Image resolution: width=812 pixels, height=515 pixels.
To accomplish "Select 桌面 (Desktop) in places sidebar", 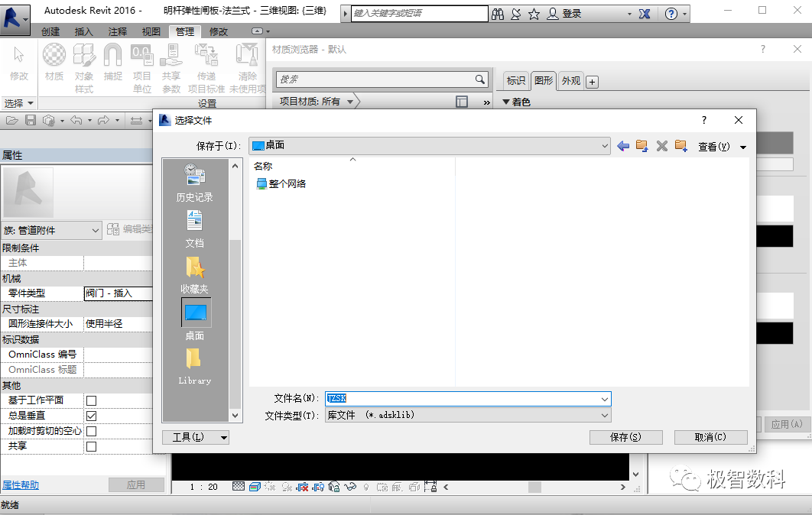I will pos(195,320).
